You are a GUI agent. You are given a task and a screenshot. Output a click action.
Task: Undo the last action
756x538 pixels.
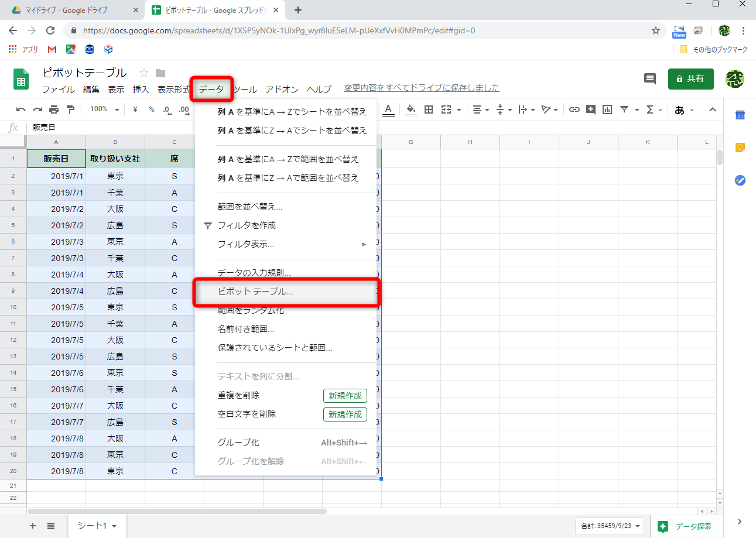pyautogui.click(x=22, y=109)
